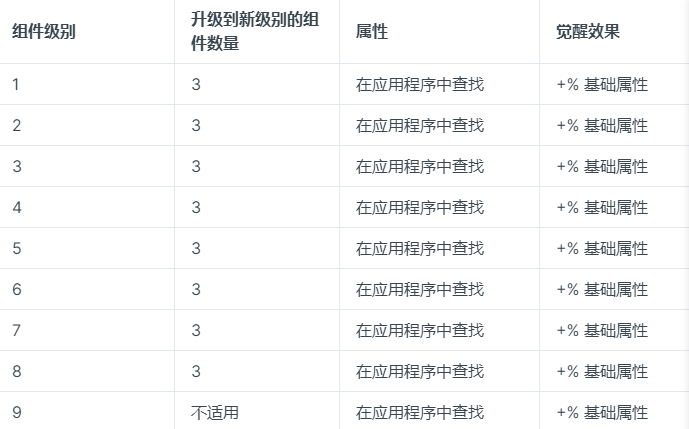Click 在应用程序中查找 in level 9 row
Screen dimensions: 689x429
point(420,412)
